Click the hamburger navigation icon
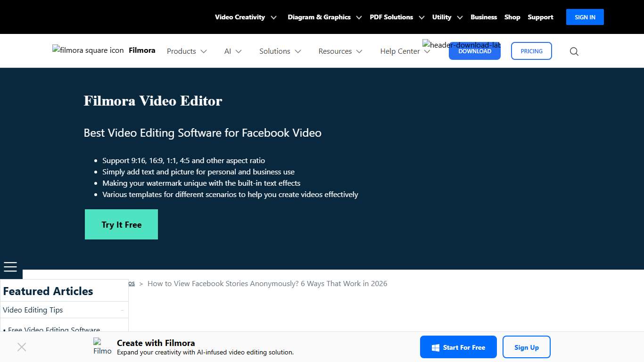644x362 pixels. tap(11, 267)
